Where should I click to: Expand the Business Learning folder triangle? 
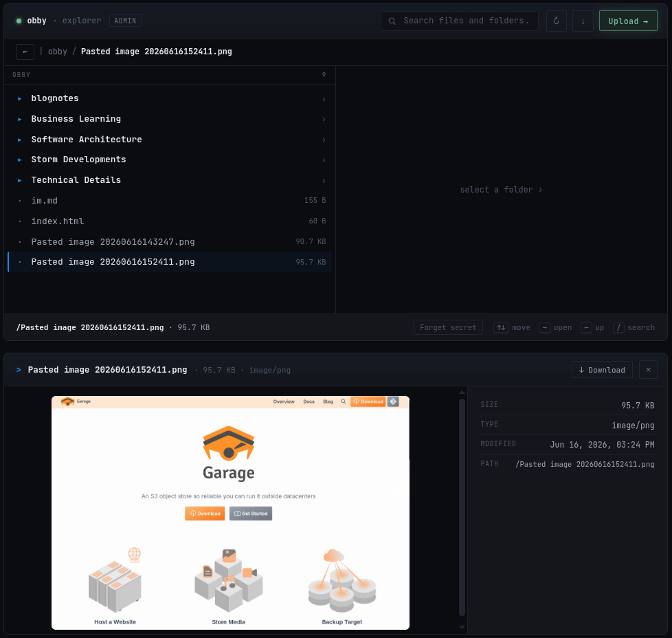point(20,119)
